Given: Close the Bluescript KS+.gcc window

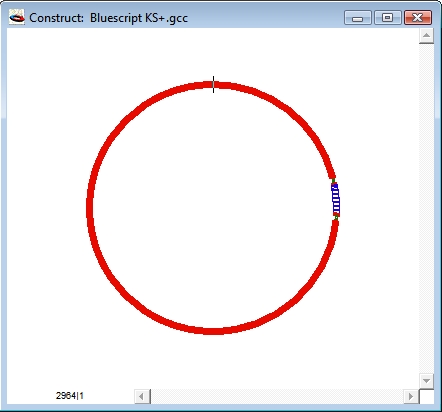Looking at the screenshot, I should (418, 17).
